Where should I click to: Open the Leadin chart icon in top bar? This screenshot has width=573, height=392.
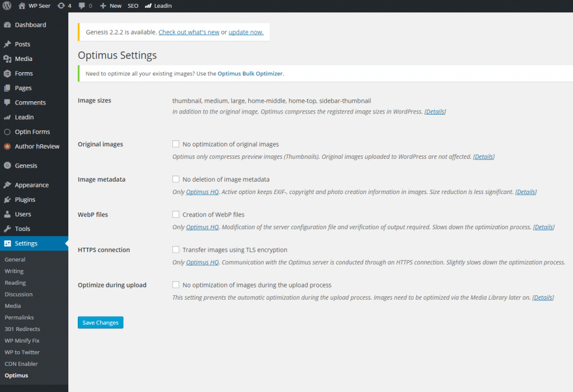148,6
